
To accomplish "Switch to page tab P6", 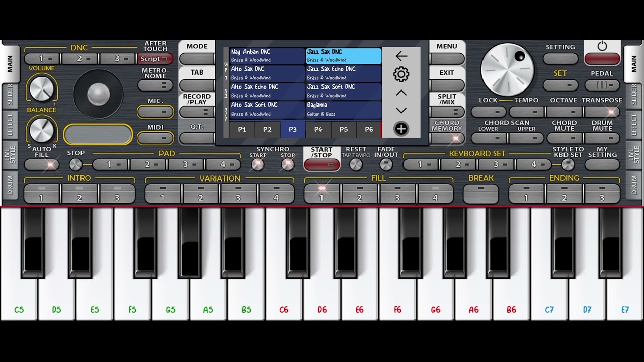I will (369, 129).
